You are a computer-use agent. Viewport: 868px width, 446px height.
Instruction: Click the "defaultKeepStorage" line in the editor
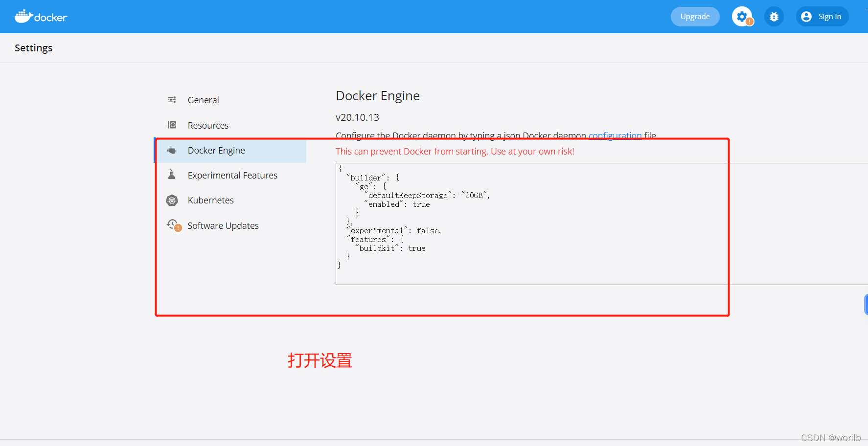pyautogui.click(x=427, y=196)
